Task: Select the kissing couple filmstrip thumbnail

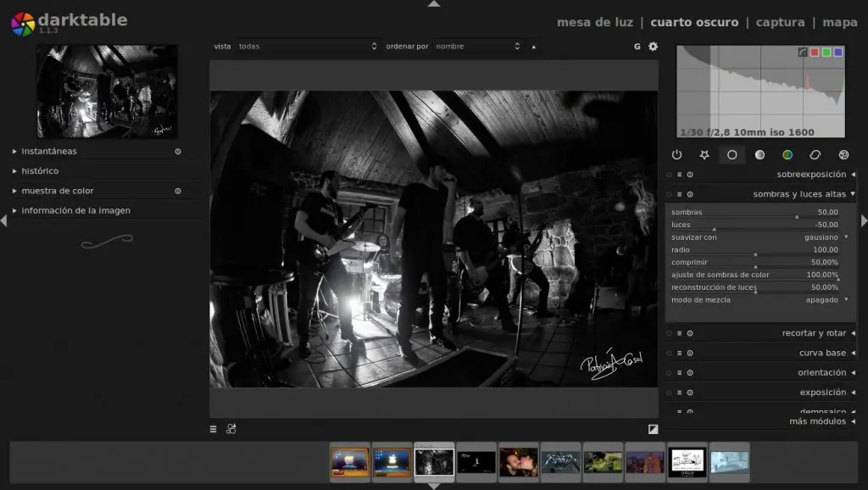Action: [x=518, y=462]
